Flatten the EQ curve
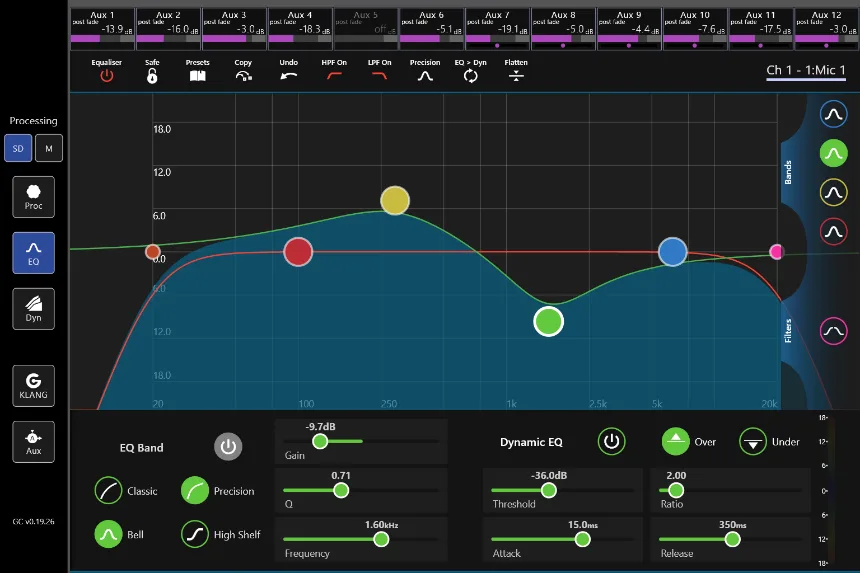This screenshot has width=860, height=573. (x=516, y=76)
